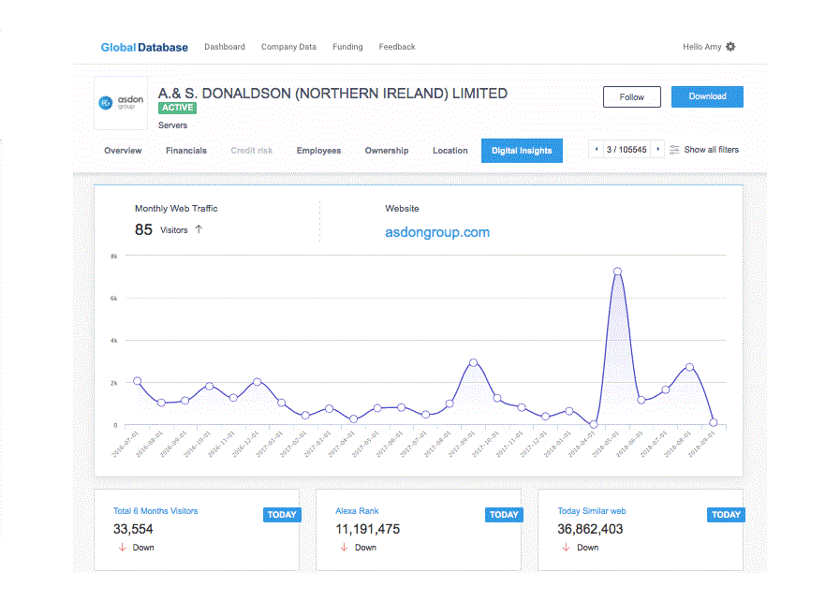
Task: Open the Company Data menu
Action: pos(288,47)
